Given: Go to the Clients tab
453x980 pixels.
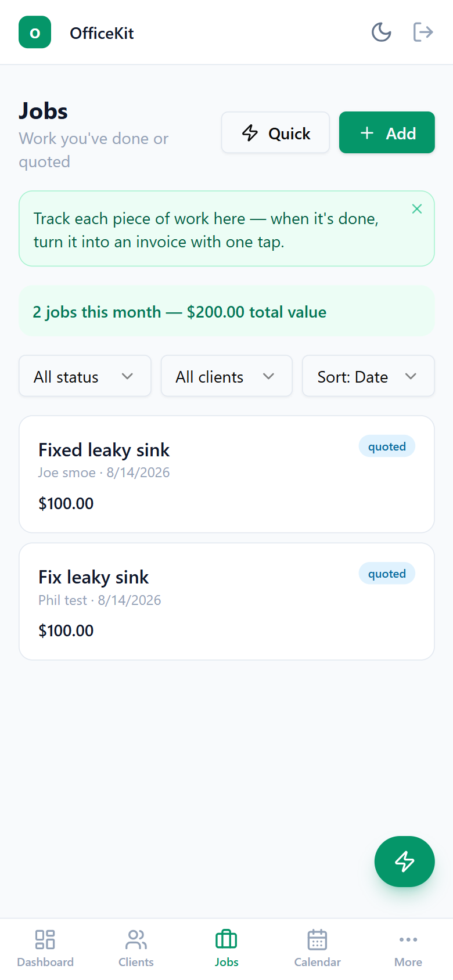Looking at the screenshot, I should pyautogui.click(x=136, y=948).
